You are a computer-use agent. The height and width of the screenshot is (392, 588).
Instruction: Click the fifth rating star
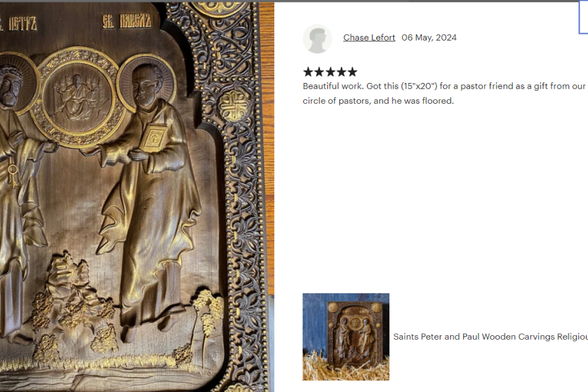point(352,72)
